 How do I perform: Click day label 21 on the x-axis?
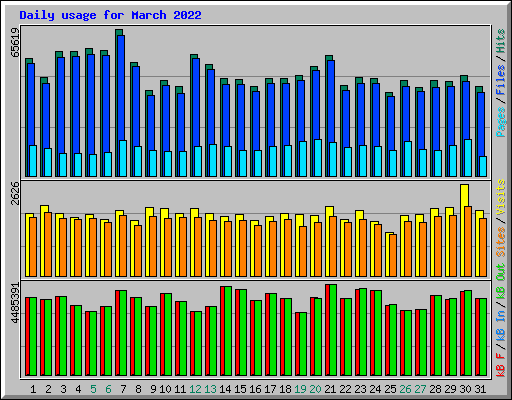pos(330,389)
